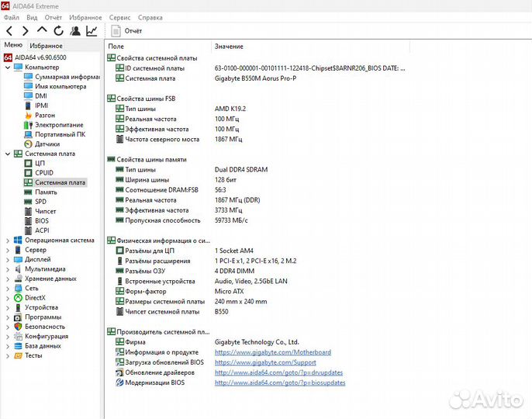Viewport: 532px width, 419px height.
Task: Select Датчики sensor item in tree
Action: pyautogui.click(x=47, y=144)
